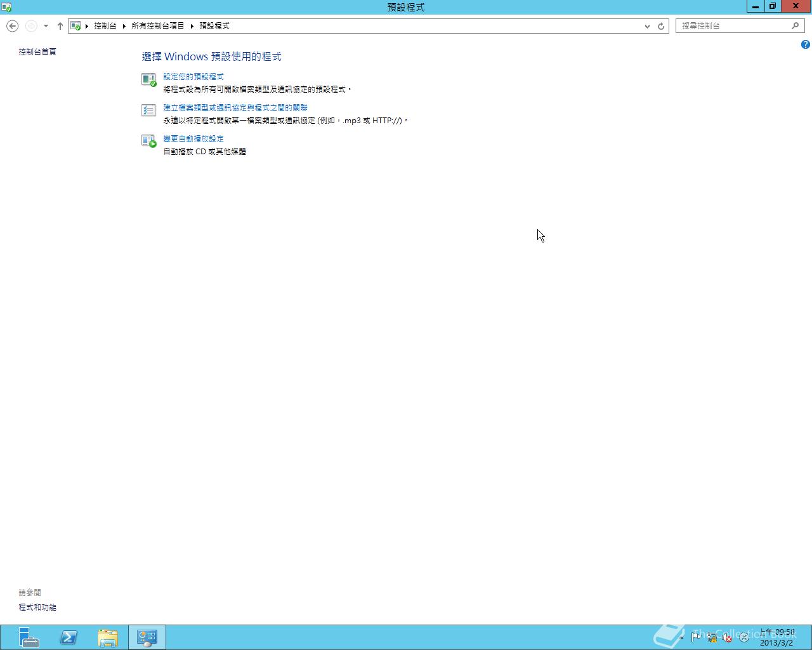
Task: Click the Control Panel taskbar button
Action: click(147, 637)
